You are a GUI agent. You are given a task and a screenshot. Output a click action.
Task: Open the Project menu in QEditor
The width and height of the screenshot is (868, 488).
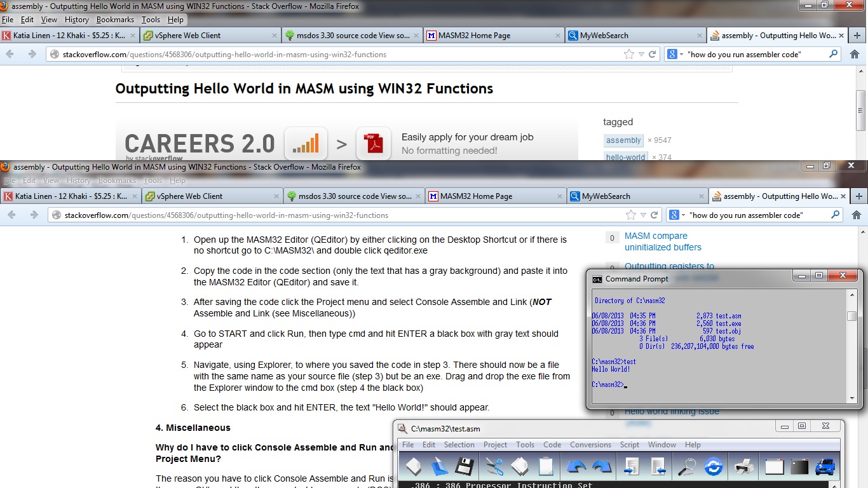(495, 445)
